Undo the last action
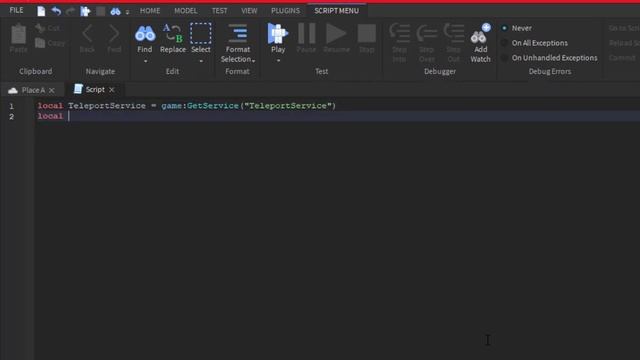This screenshot has width=640, height=360. (56, 11)
